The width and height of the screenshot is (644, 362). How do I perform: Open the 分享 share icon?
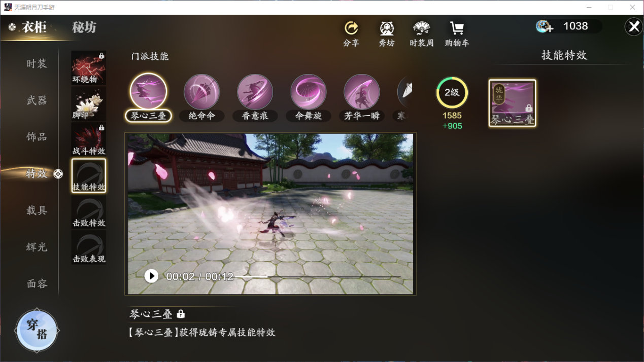351,28
